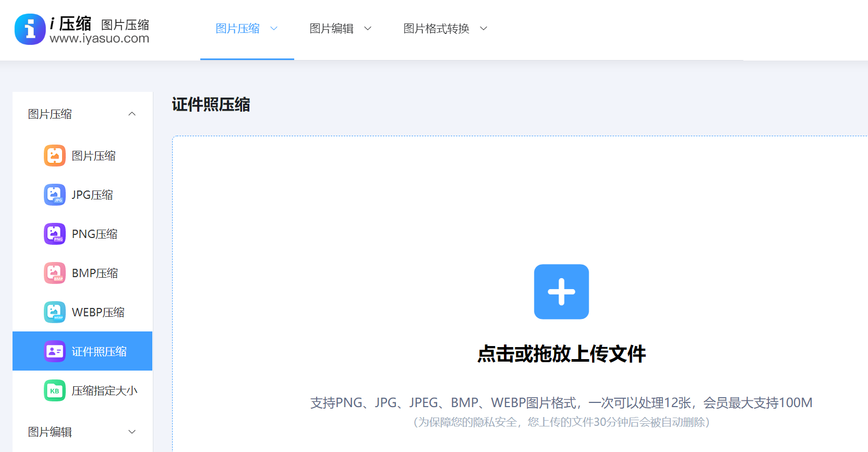Open the 压缩指定大小 KB icon
Viewport: 868px width, 452px height.
55,390
